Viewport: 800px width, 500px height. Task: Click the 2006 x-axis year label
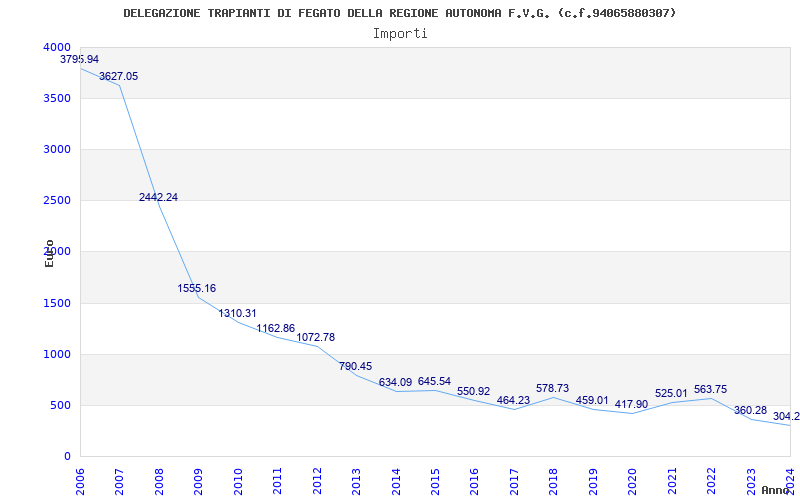coord(80,481)
